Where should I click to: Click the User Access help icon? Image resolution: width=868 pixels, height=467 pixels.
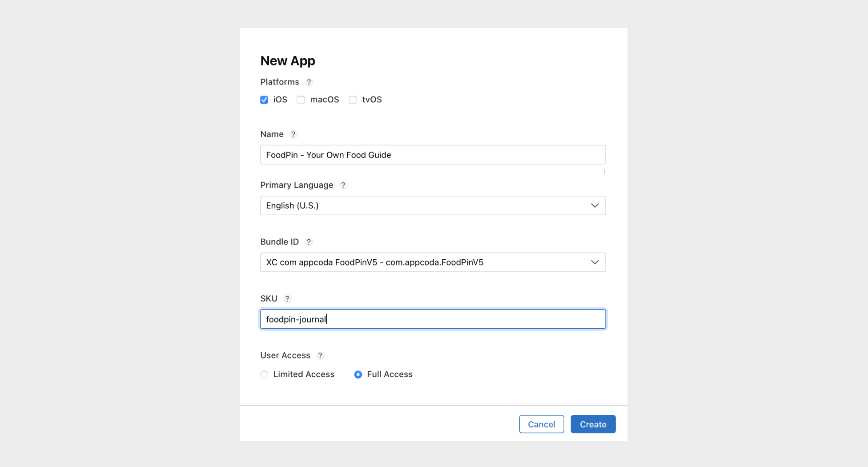(x=320, y=355)
